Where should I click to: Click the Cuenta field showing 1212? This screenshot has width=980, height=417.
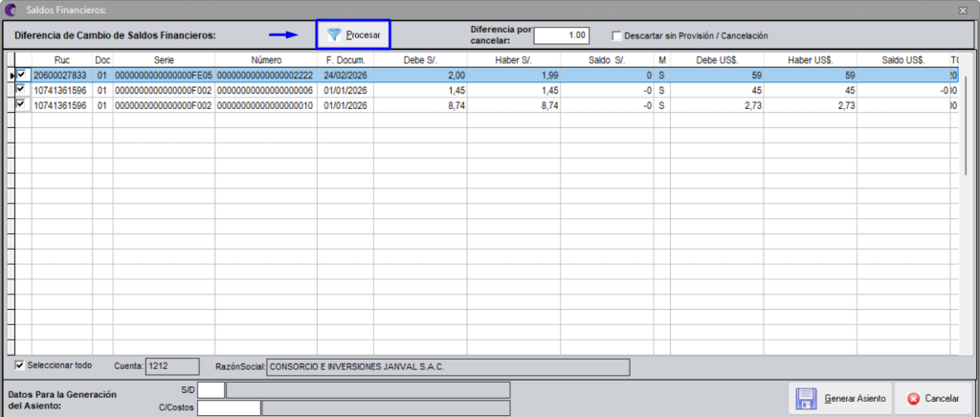coord(172,366)
